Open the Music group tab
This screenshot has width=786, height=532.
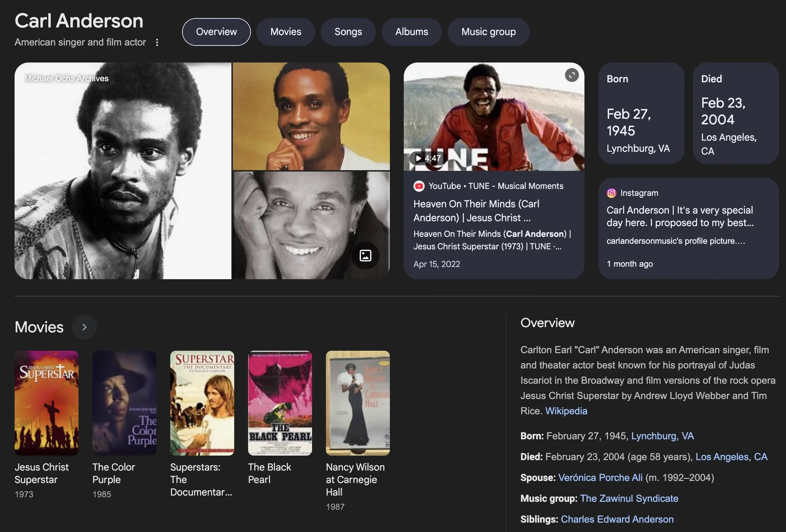(488, 32)
